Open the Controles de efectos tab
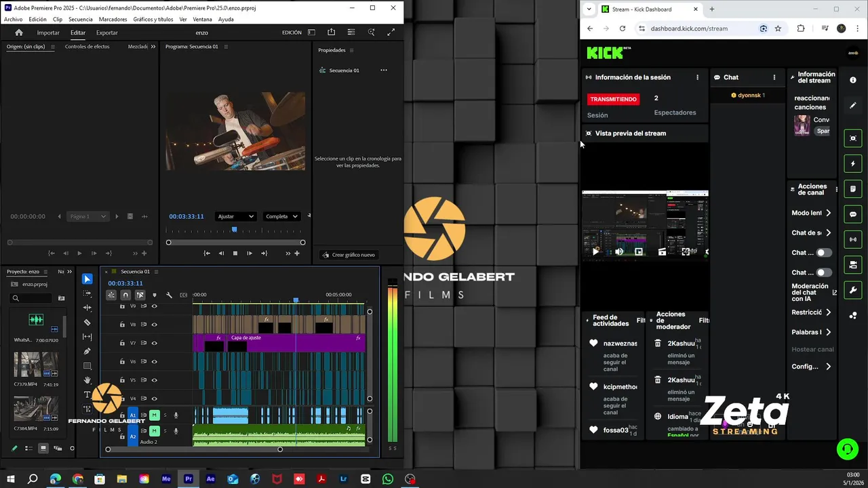Image resolution: width=868 pixels, height=488 pixels. pos(87,47)
